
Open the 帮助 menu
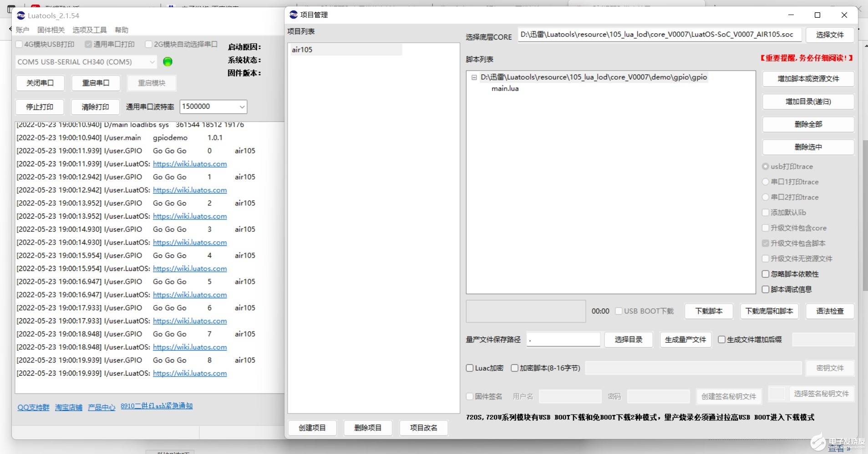pyautogui.click(x=122, y=30)
